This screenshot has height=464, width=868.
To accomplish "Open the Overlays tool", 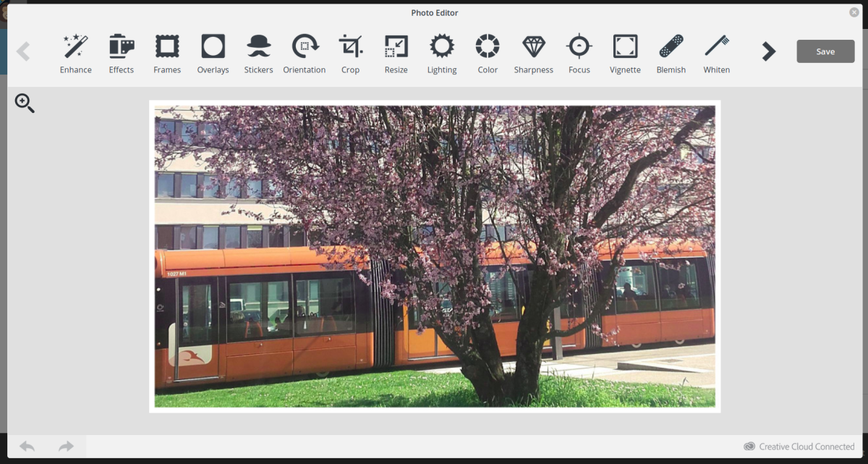I will 213,54.
